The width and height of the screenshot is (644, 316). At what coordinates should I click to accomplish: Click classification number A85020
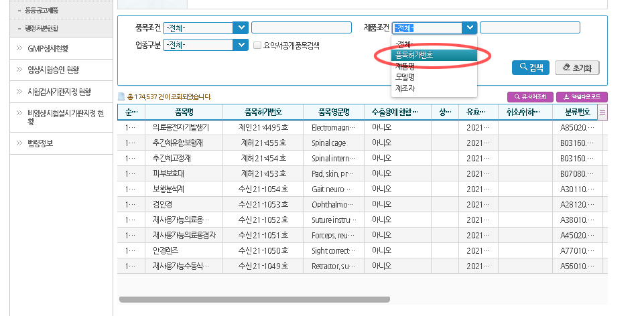point(577,128)
